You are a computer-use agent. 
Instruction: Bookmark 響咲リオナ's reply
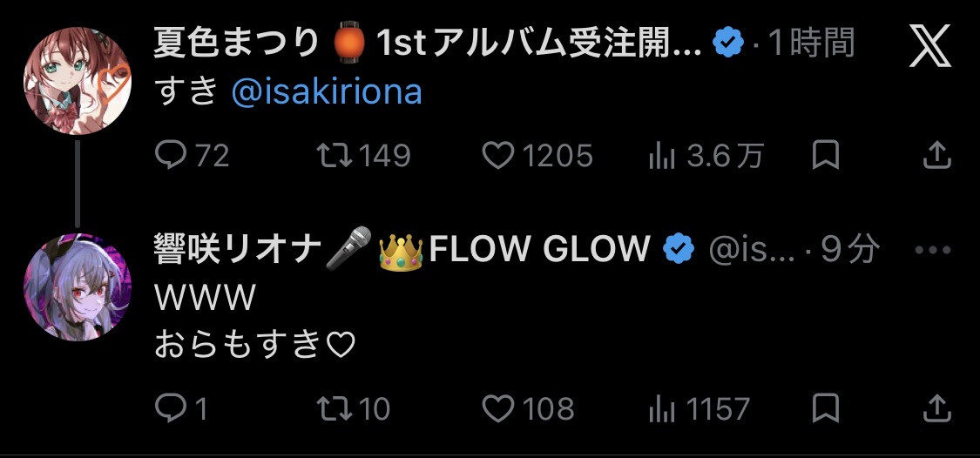[x=825, y=407]
